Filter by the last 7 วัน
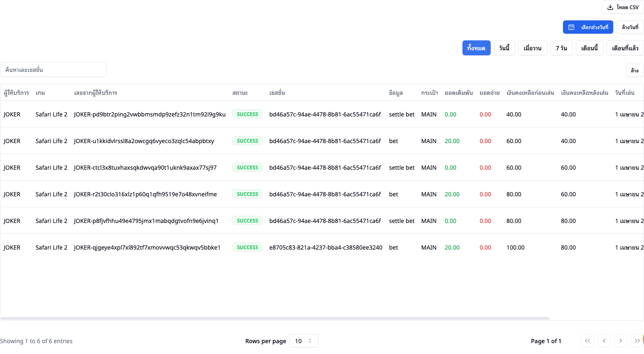Image resolution: width=644 pixels, height=354 pixels. pos(561,48)
